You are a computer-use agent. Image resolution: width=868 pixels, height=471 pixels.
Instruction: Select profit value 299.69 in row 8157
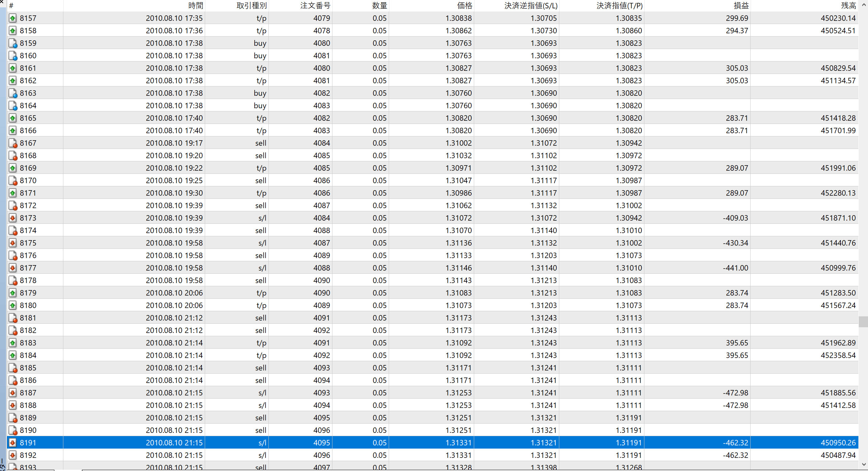(x=737, y=18)
